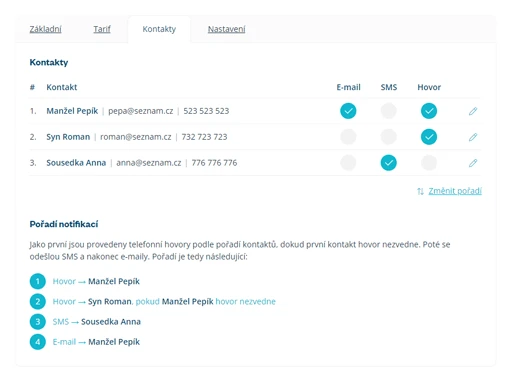Click the pencil icon for Syn Roman
Image resolution: width=510 pixels, height=383 pixels.
[473, 137]
